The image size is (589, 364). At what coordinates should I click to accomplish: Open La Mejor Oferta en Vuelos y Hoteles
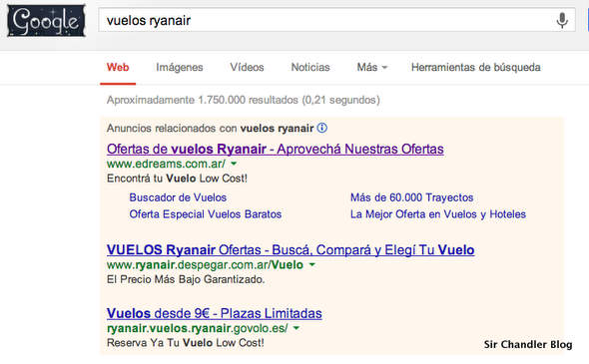[438, 214]
